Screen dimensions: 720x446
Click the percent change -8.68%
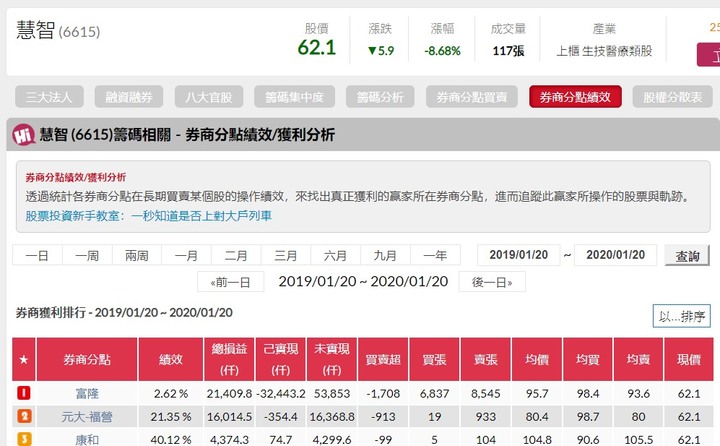coord(442,51)
